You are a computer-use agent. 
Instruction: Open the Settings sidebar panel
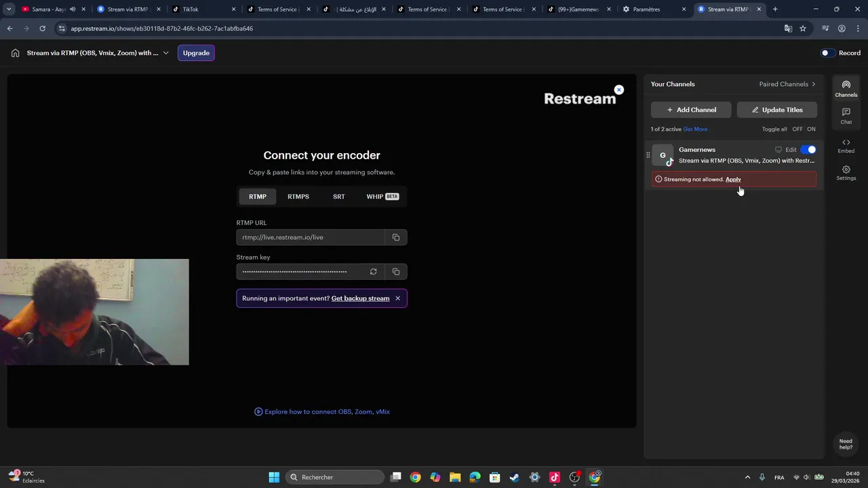tap(846, 173)
